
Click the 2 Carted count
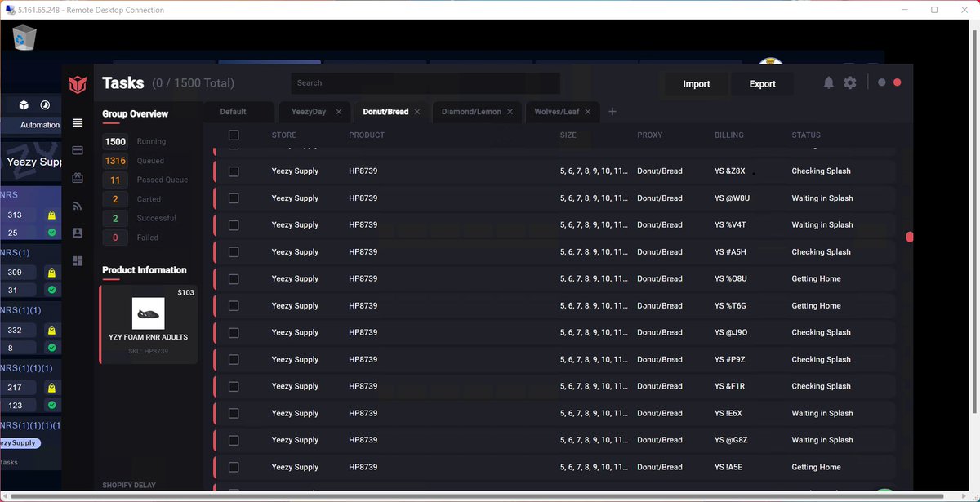pyautogui.click(x=116, y=199)
